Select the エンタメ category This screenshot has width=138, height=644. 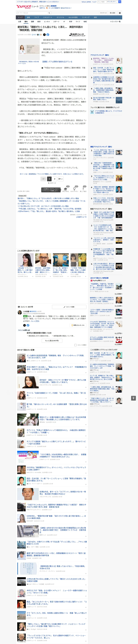tap(47, 21)
